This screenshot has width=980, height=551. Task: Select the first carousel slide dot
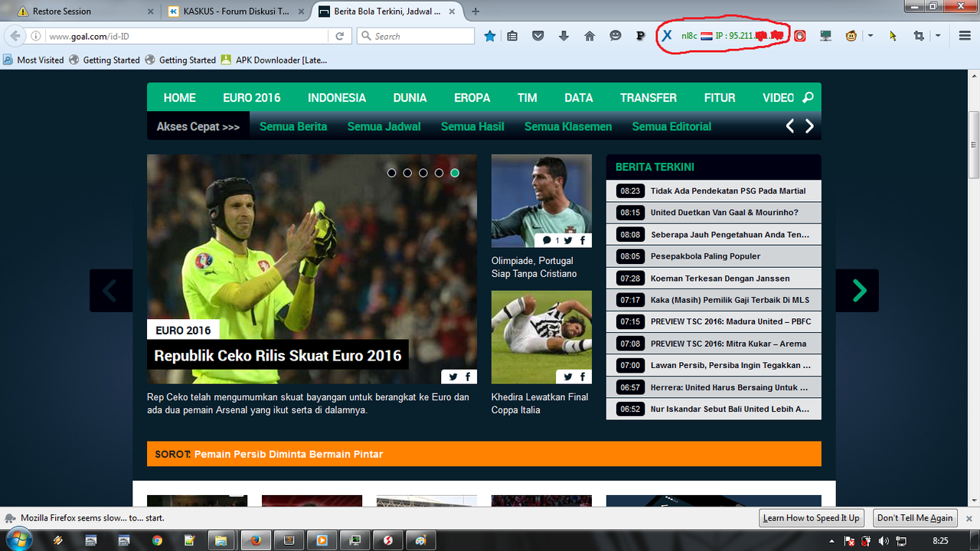point(392,173)
